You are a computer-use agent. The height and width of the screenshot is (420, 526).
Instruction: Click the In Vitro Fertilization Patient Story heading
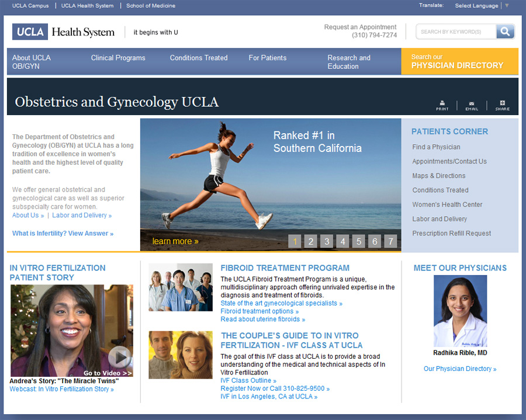pyautogui.click(x=57, y=273)
